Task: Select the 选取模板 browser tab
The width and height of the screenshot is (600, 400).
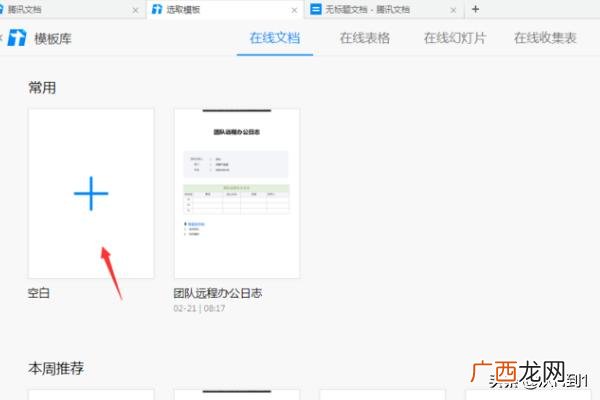Action: [225, 10]
